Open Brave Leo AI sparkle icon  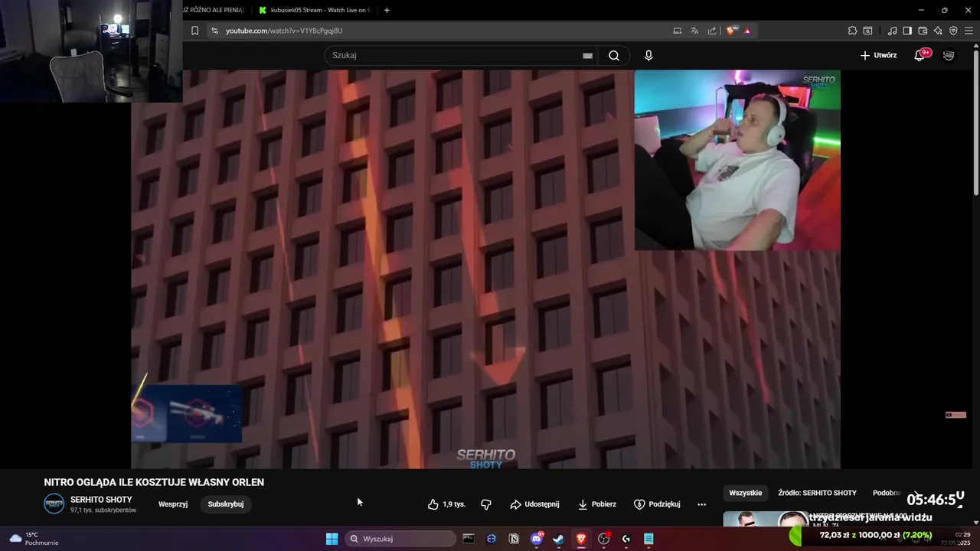point(938,31)
